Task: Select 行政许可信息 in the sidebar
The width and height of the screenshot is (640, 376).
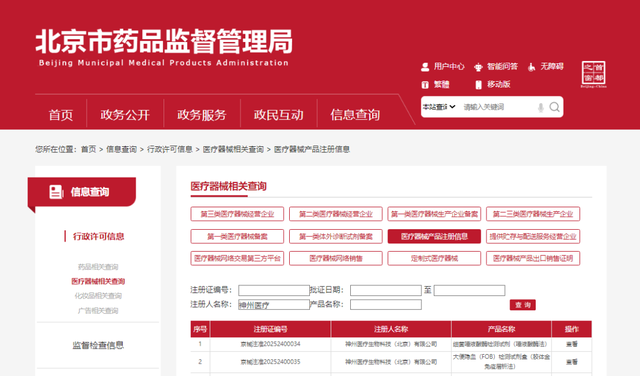Action: (x=98, y=236)
